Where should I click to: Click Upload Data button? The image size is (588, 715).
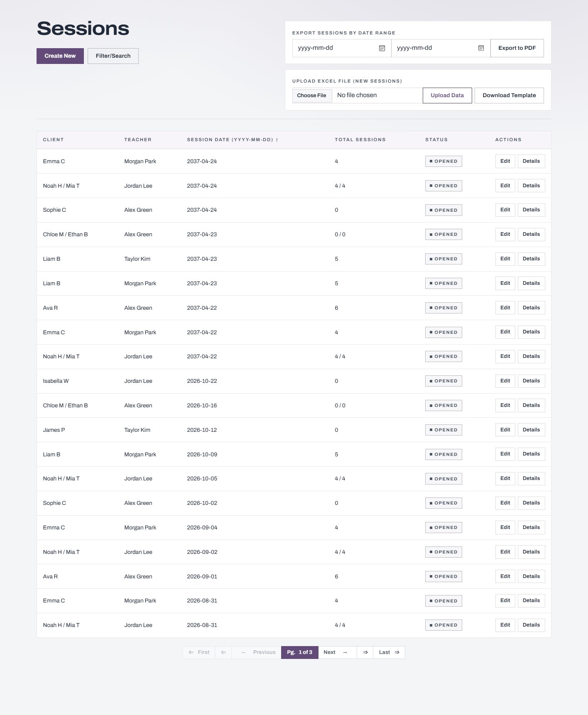[x=447, y=95]
